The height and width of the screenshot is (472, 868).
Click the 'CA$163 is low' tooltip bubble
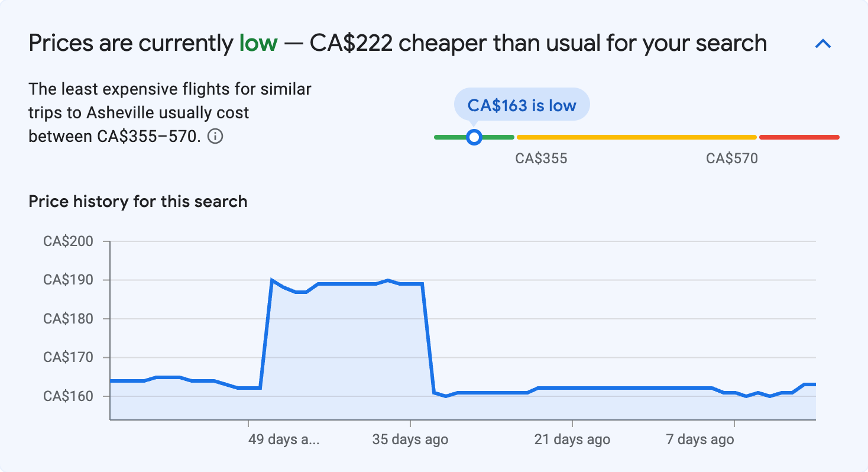point(522,105)
